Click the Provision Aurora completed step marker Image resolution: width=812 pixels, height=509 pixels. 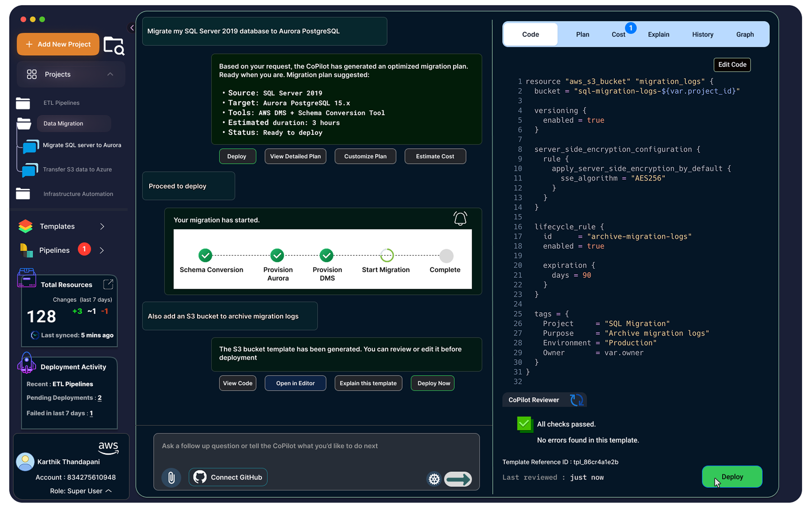pos(277,256)
